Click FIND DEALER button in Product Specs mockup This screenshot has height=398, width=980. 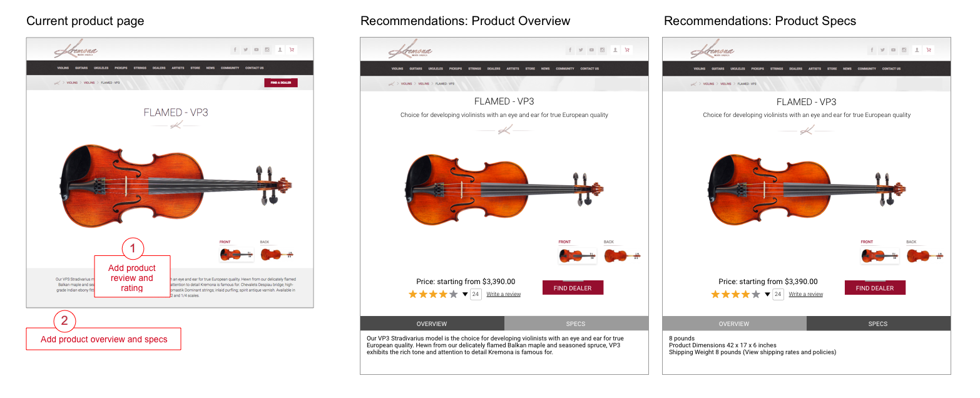click(874, 288)
